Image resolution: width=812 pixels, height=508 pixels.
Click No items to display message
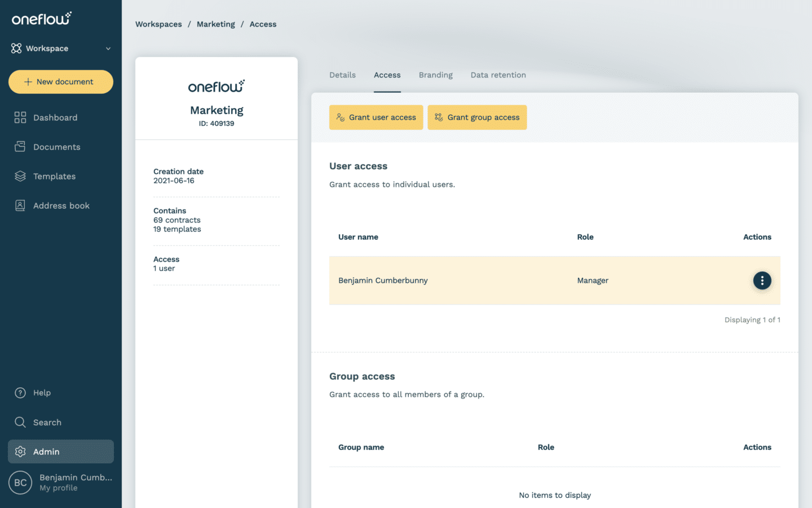tap(555, 495)
